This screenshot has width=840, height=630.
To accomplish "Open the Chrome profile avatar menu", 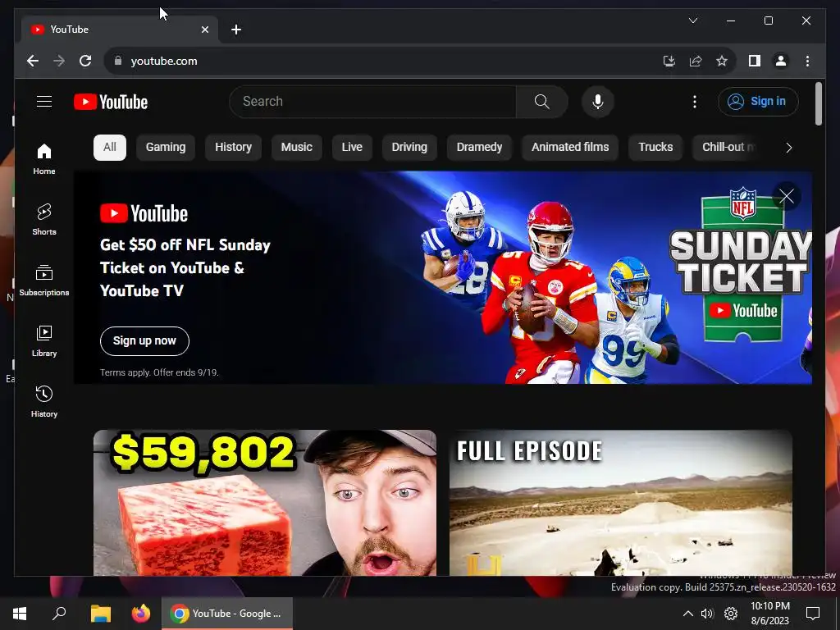I will tap(781, 61).
